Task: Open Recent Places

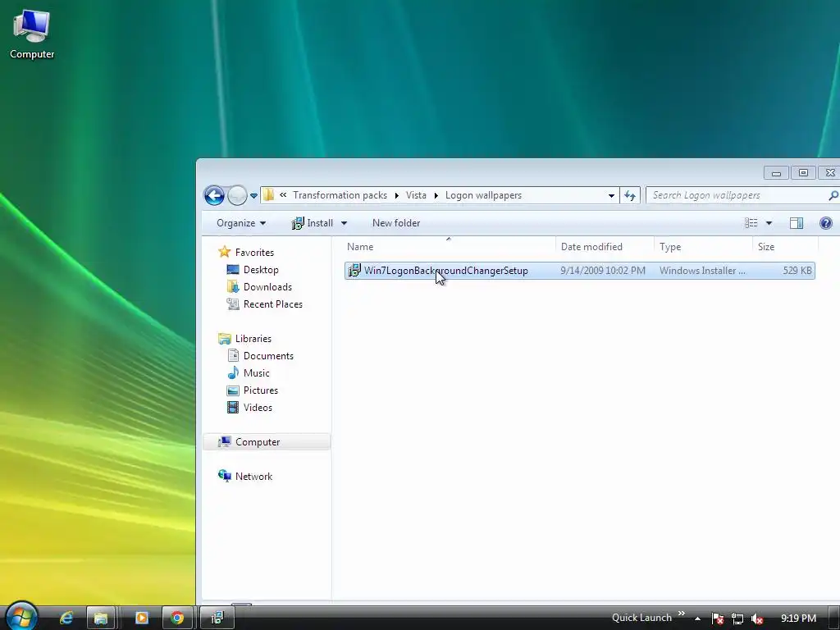Action: (265, 304)
